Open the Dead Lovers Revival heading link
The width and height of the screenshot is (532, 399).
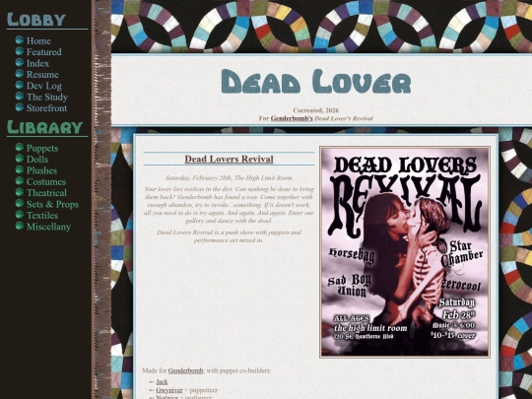click(229, 159)
